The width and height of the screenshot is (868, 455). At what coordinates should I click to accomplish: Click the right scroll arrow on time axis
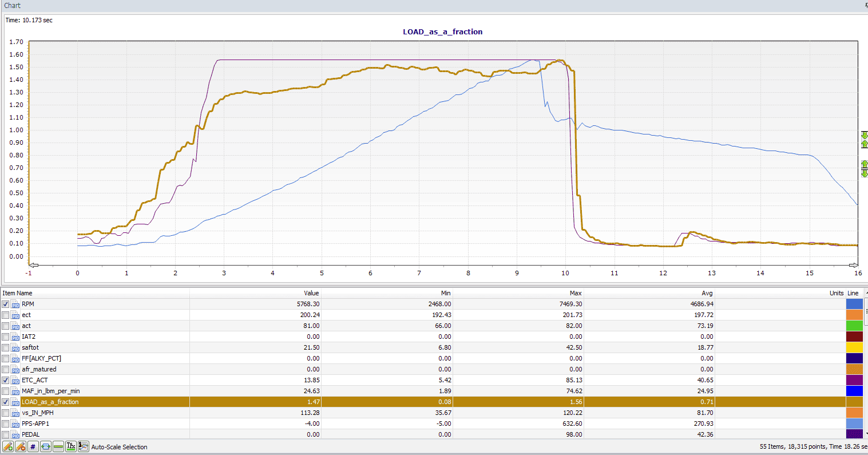click(x=853, y=265)
